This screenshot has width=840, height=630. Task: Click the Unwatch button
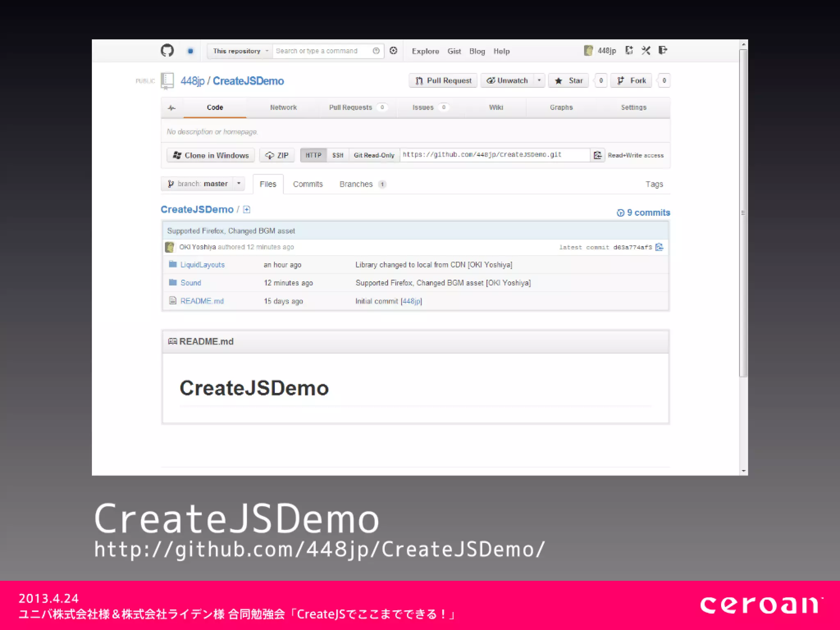507,80
